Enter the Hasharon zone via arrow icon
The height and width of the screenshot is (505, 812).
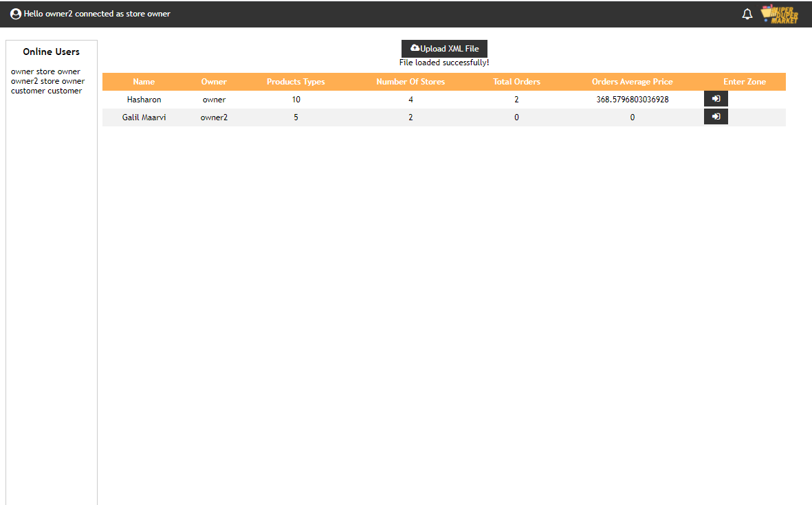click(x=716, y=99)
